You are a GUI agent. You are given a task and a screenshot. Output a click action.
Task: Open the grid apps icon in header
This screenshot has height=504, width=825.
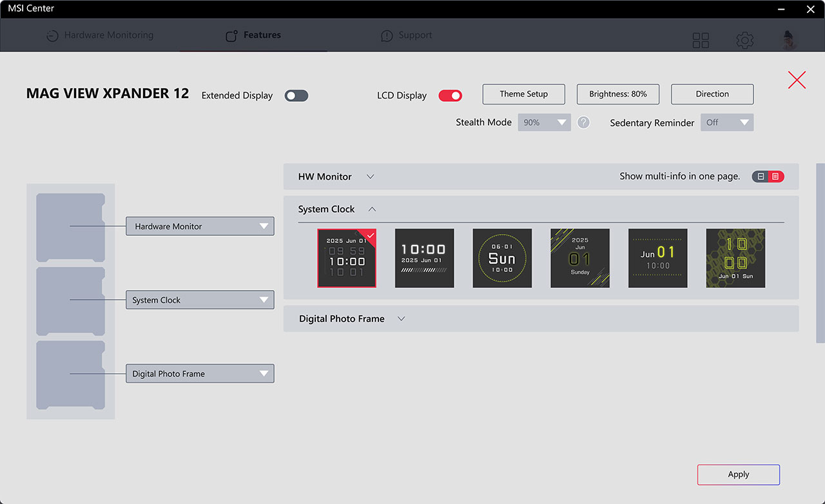click(x=701, y=41)
